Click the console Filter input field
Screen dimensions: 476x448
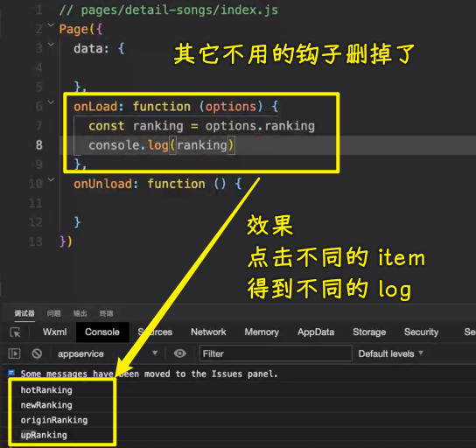pos(276,353)
